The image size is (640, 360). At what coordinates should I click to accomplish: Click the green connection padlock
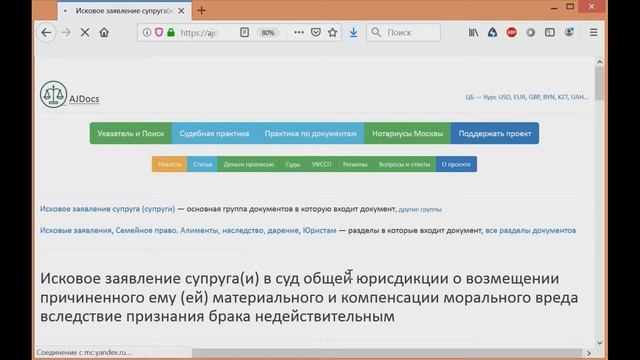coord(171,32)
